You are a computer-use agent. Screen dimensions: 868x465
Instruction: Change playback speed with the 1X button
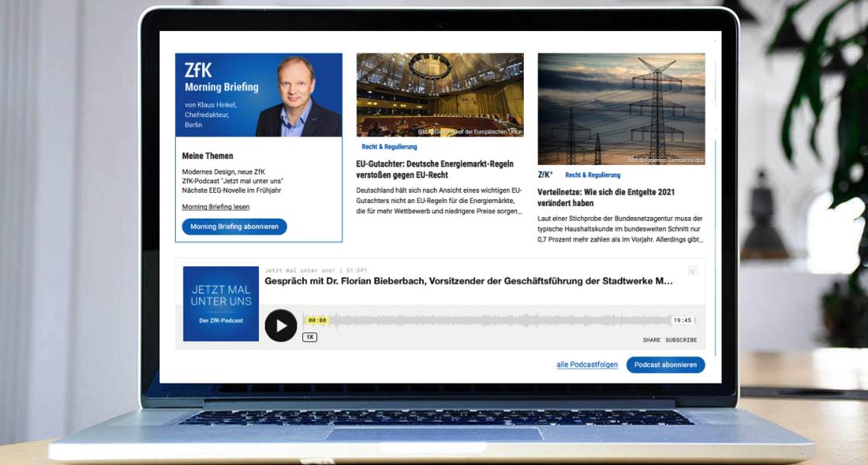coord(309,336)
